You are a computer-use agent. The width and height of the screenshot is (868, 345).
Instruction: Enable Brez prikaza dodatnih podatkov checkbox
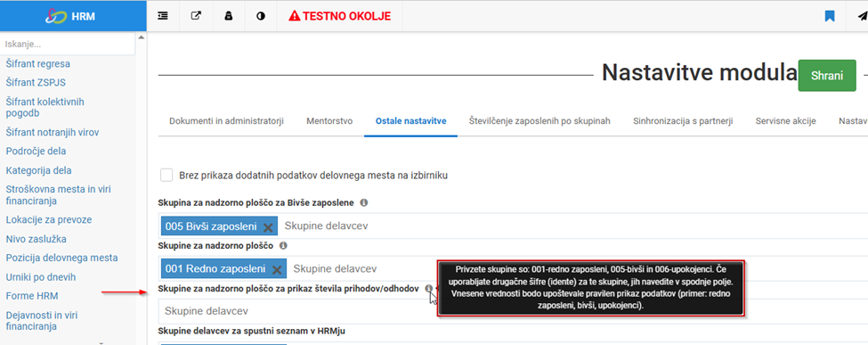(166, 176)
